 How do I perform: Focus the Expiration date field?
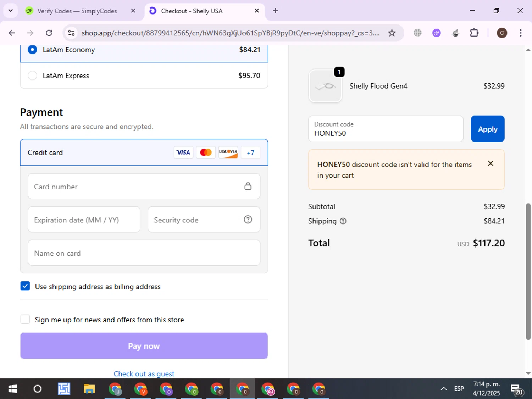[84, 220]
